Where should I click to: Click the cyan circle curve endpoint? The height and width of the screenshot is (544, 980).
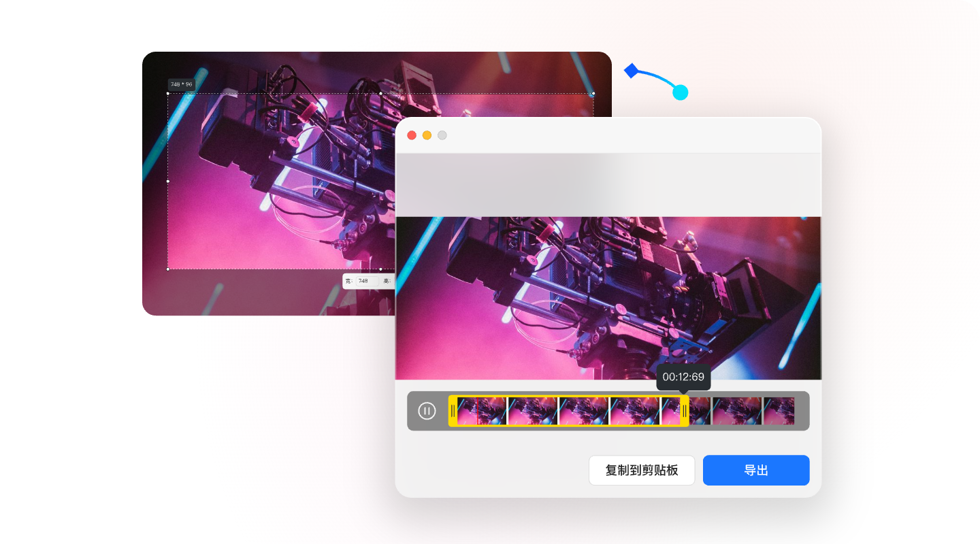point(680,92)
